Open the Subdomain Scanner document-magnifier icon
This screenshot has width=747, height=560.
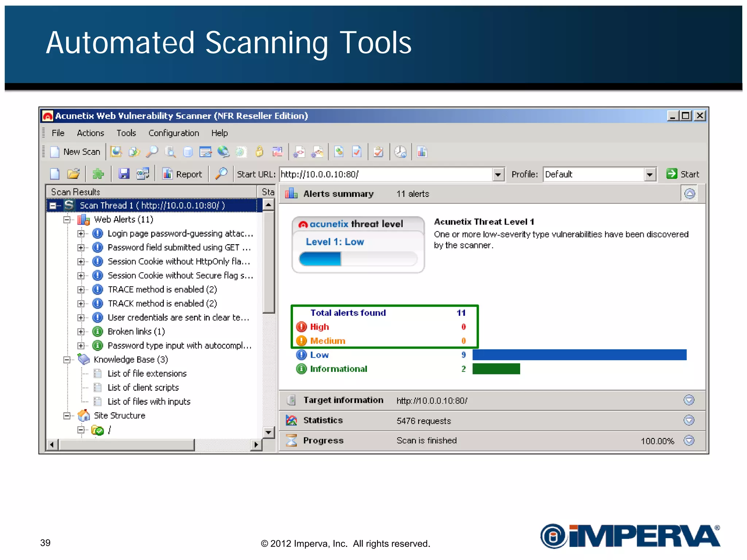[170, 152]
